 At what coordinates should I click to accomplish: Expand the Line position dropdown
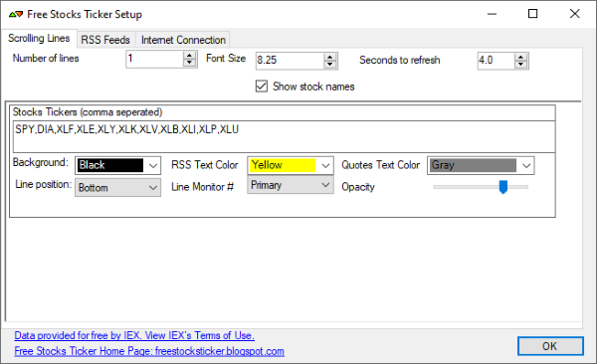[117, 188]
